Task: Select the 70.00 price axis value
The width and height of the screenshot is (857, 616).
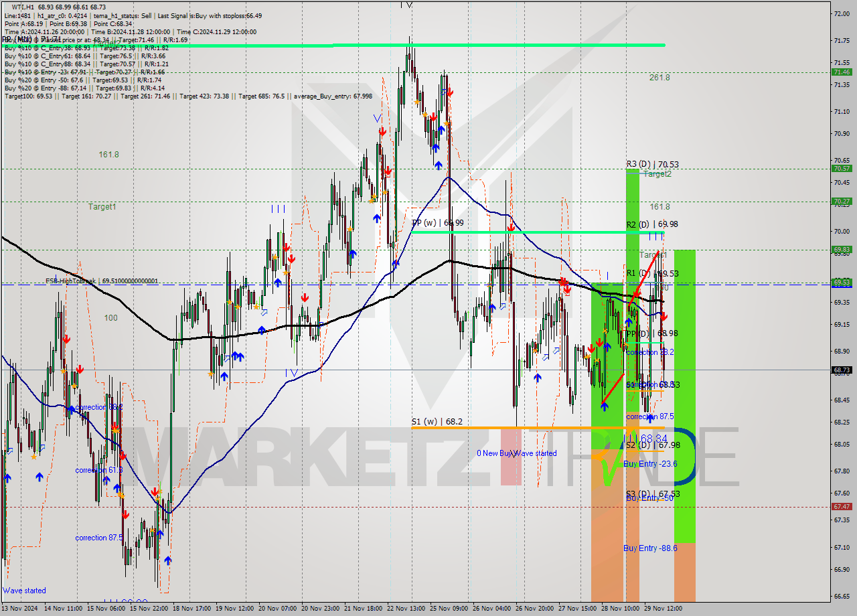Action: pyautogui.click(x=842, y=232)
